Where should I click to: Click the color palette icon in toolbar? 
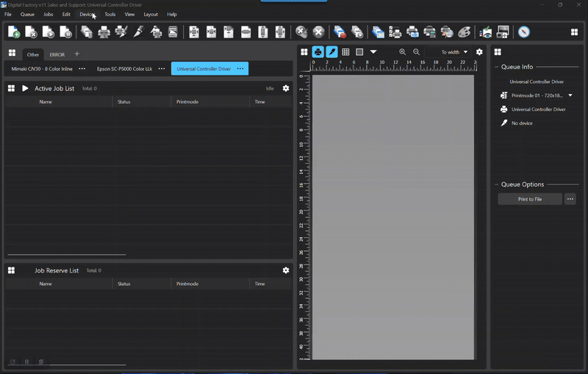coord(464,32)
